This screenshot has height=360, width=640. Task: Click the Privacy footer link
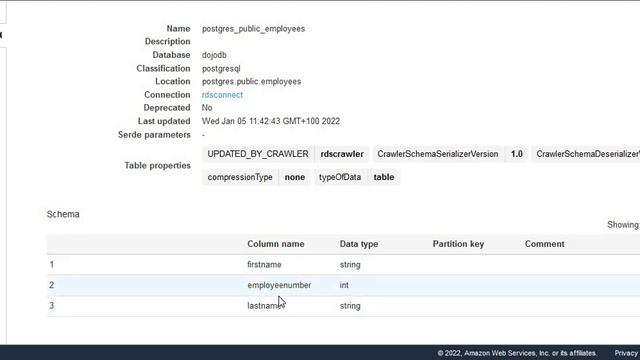pyautogui.click(x=627, y=353)
